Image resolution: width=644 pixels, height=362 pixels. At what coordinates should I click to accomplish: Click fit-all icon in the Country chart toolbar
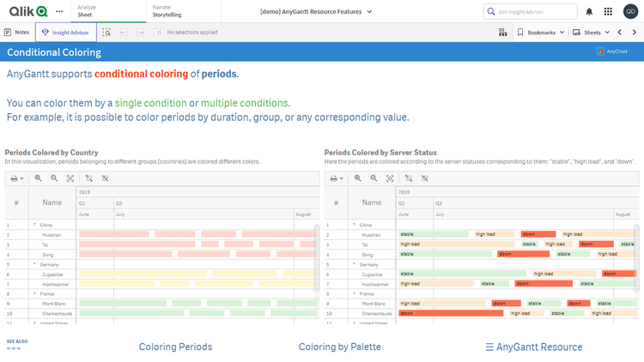coord(70,178)
